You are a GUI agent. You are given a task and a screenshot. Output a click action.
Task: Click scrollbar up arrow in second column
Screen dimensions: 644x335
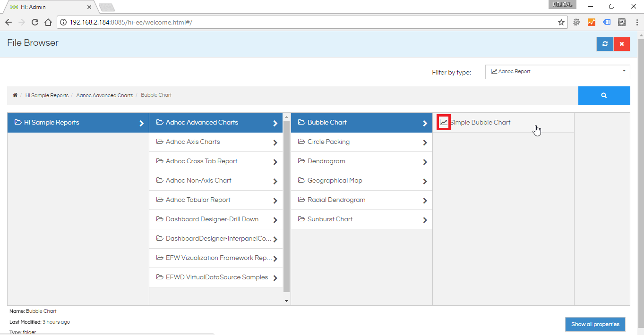(286, 117)
